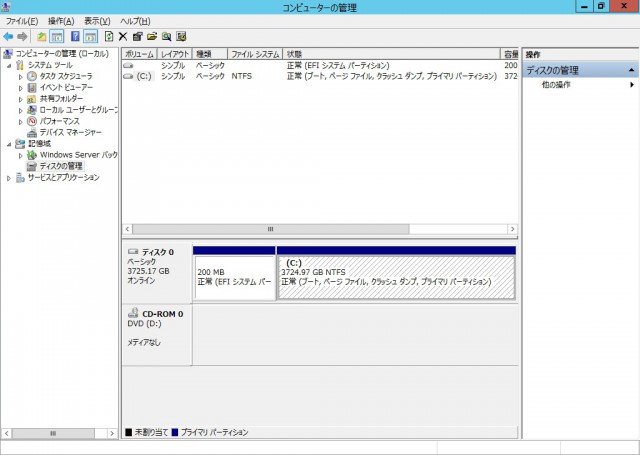
Task: Select the C: 3724.97 GB NTFS partition block
Action: pyautogui.click(x=396, y=277)
